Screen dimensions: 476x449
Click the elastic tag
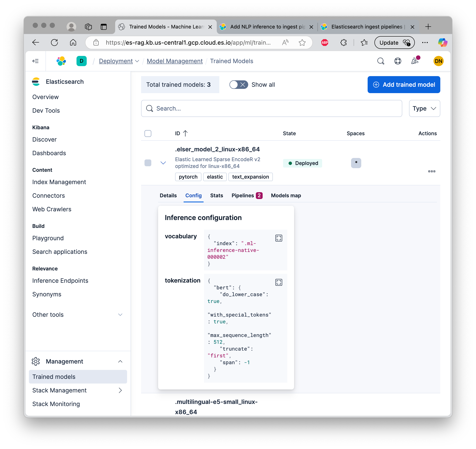pyautogui.click(x=215, y=177)
